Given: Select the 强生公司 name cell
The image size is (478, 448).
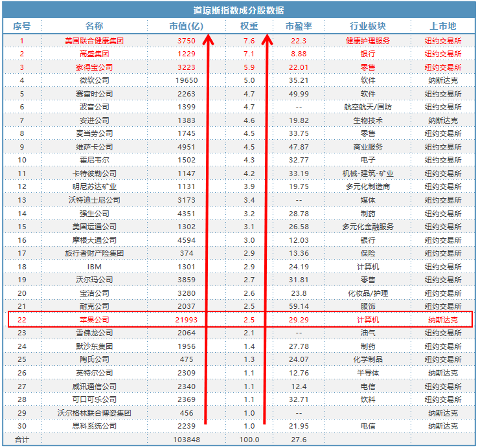Looking at the screenshot, I should [94, 214].
